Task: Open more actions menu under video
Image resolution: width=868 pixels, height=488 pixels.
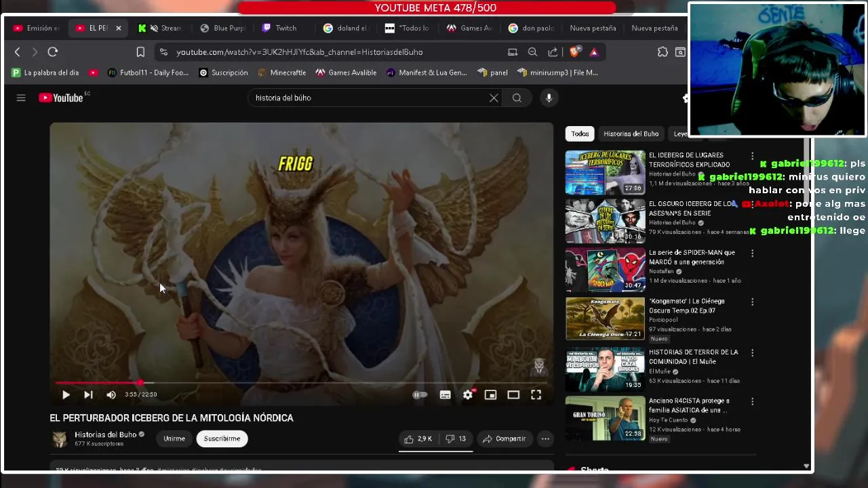Action: pyautogui.click(x=545, y=439)
